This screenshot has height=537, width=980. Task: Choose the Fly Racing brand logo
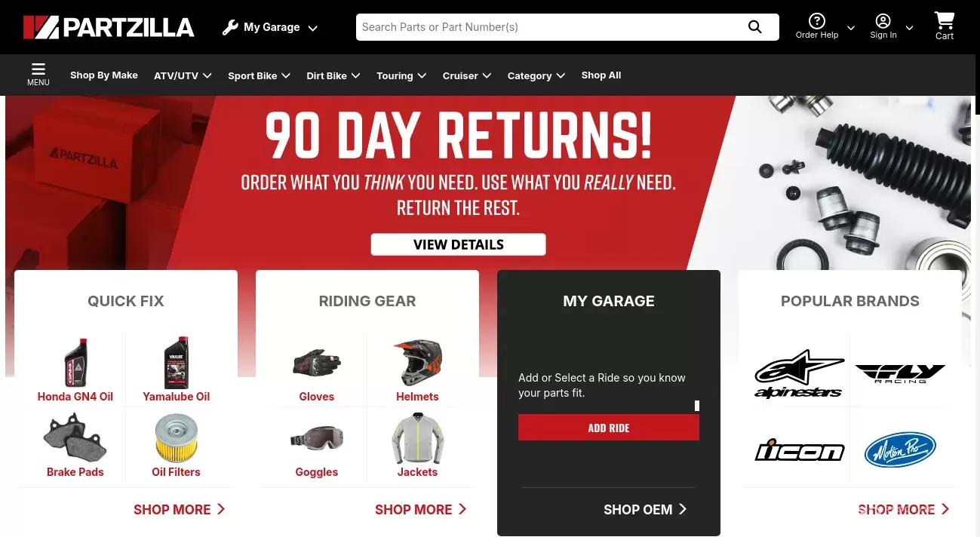[x=900, y=373]
